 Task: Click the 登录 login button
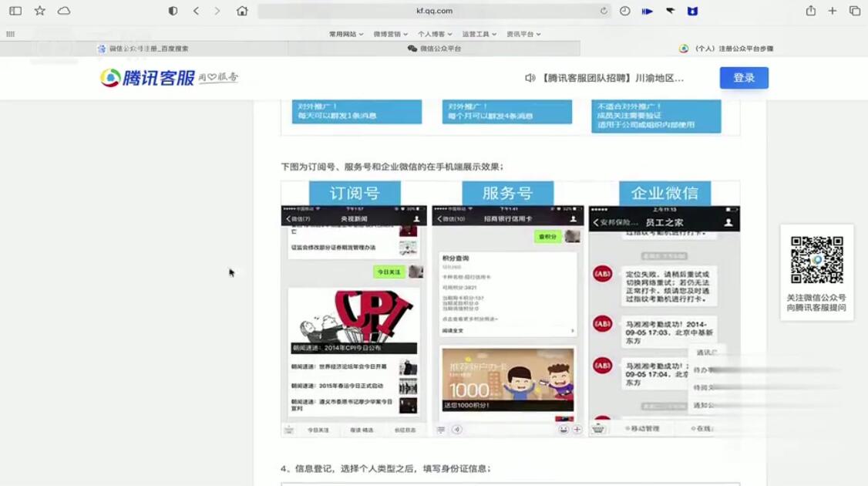pyautogui.click(x=744, y=78)
